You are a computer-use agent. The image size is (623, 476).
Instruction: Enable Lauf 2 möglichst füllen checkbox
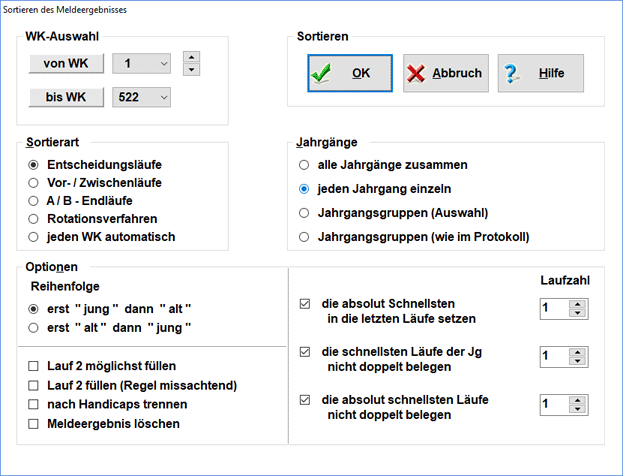34,367
